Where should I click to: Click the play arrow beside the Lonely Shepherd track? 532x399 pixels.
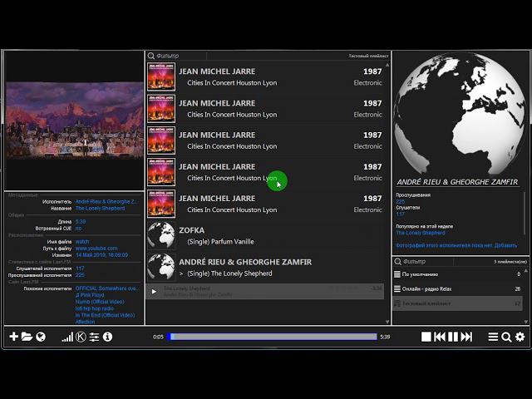coord(154,292)
